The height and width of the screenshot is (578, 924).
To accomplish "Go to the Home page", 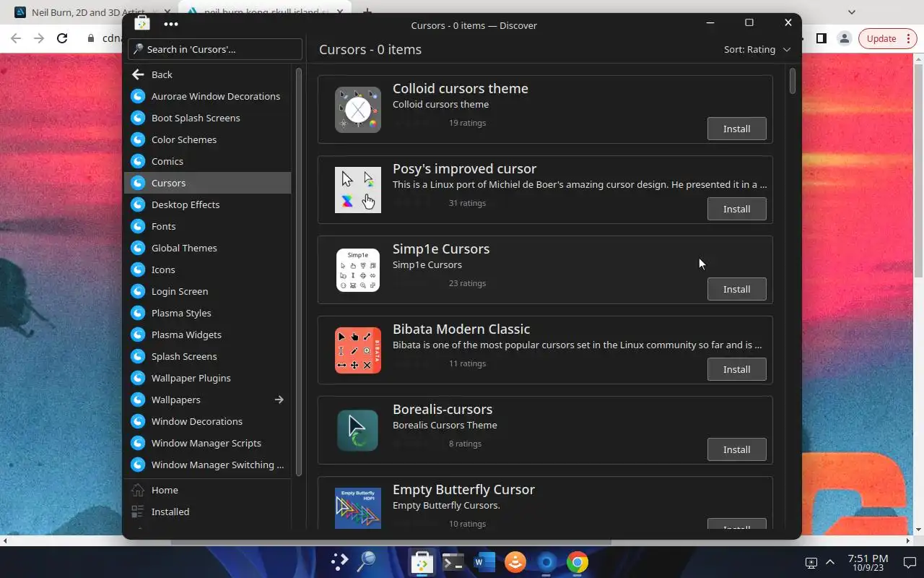I will [208, 490].
